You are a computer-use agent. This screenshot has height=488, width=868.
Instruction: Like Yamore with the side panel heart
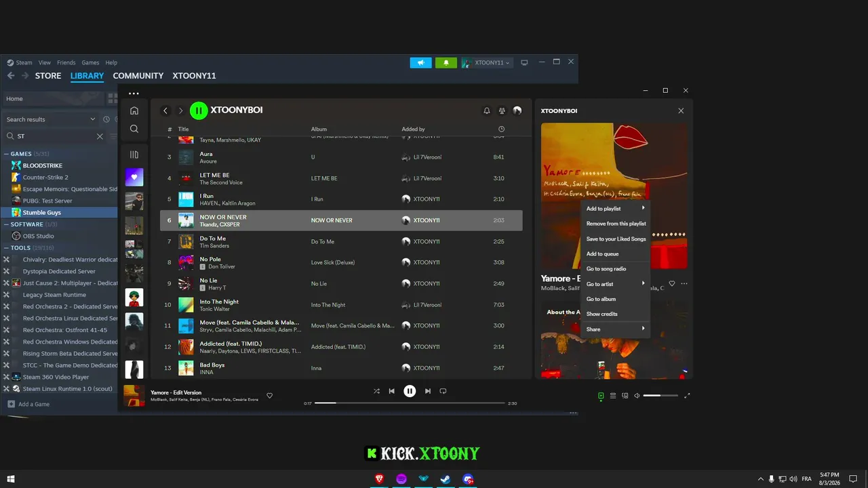[x=672, y=284]
